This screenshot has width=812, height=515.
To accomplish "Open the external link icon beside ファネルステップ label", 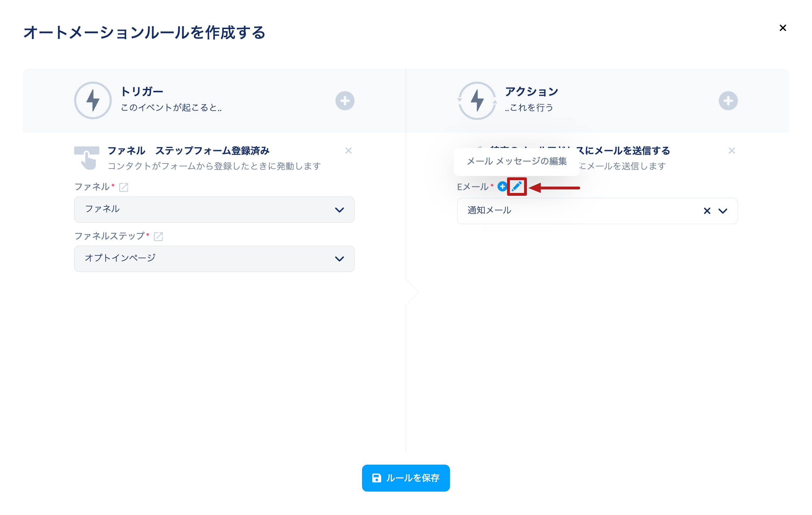I will coord(158,237).
